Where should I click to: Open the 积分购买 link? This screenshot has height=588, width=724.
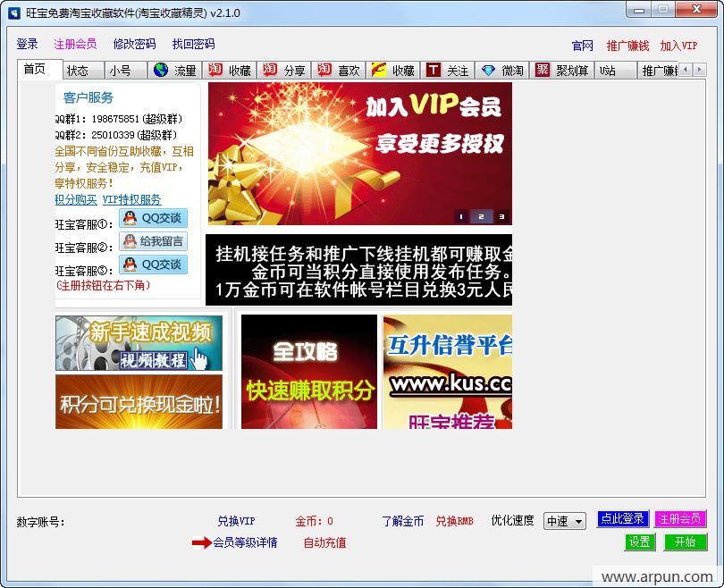pos(75,200)
